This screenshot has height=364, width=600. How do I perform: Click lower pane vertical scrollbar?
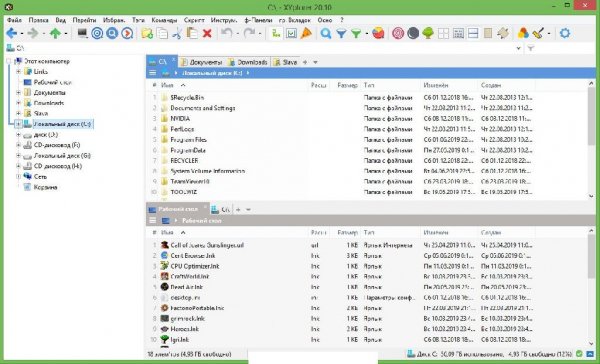[x=591, y=256]
